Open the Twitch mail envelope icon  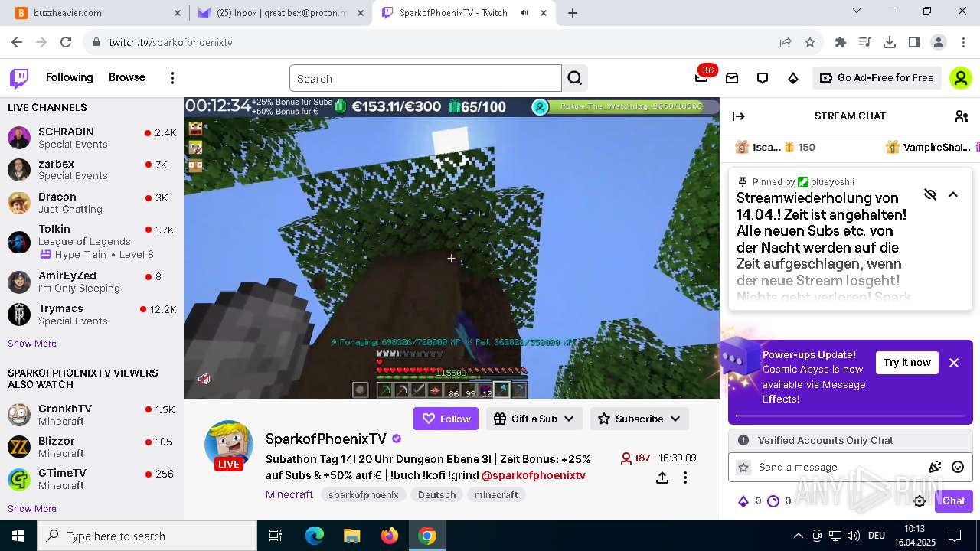pyautogui.click(x=732, y=78)
